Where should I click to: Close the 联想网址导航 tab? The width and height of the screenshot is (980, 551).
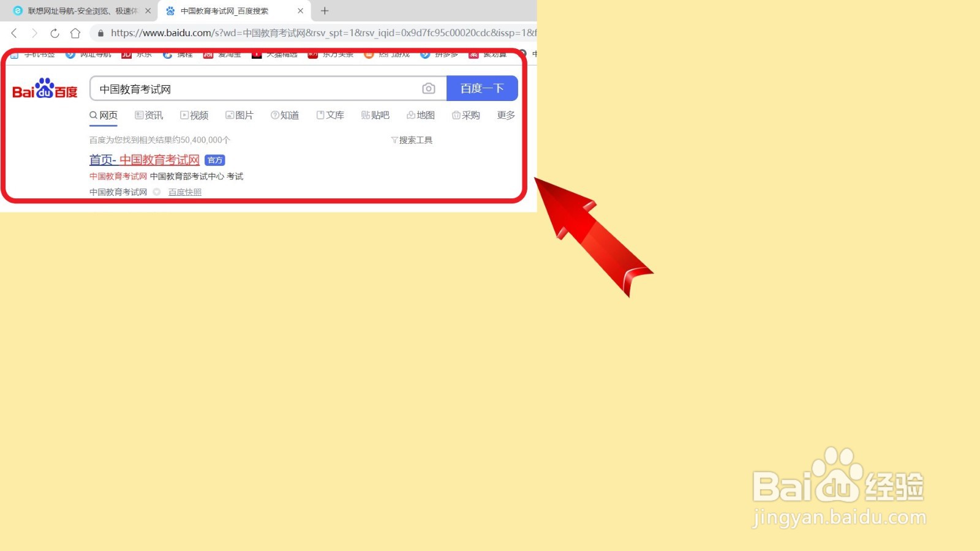pyautogui.click(x=148, y=11)
